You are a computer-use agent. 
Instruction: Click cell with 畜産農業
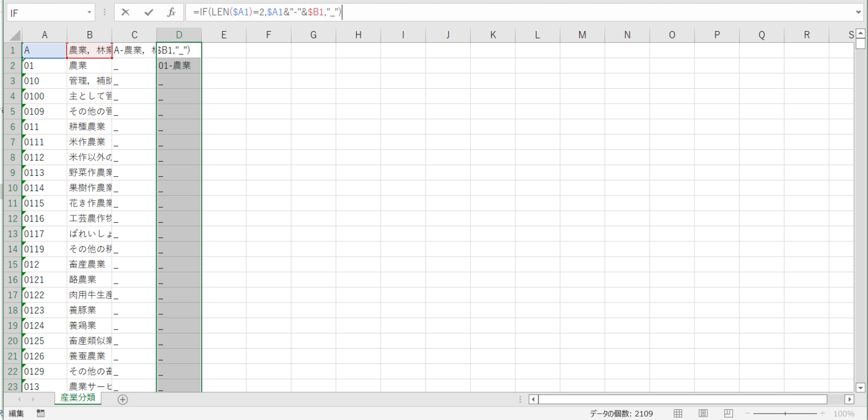tap(89, 264)
